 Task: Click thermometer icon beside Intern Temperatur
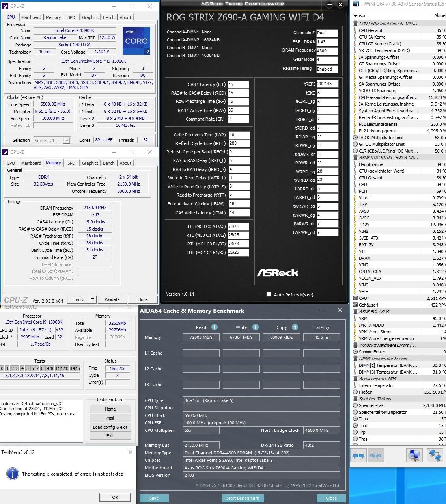click(x=355, y=385)
